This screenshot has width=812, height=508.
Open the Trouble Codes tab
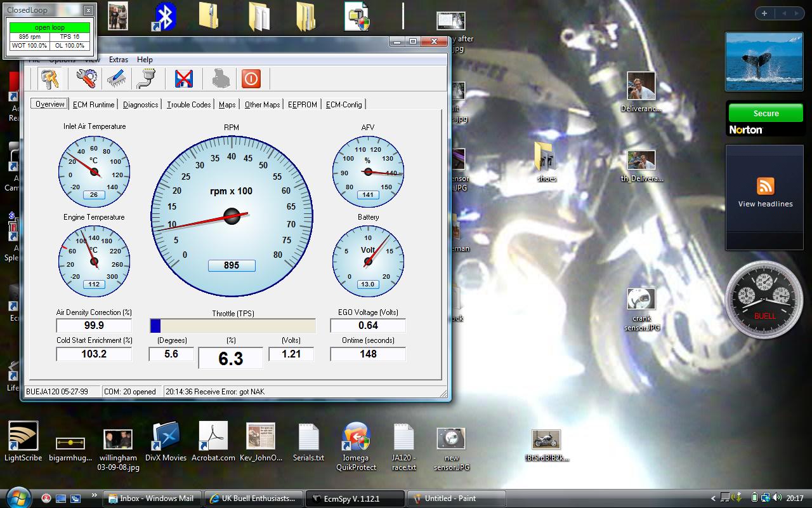click(x=188, y=105)
